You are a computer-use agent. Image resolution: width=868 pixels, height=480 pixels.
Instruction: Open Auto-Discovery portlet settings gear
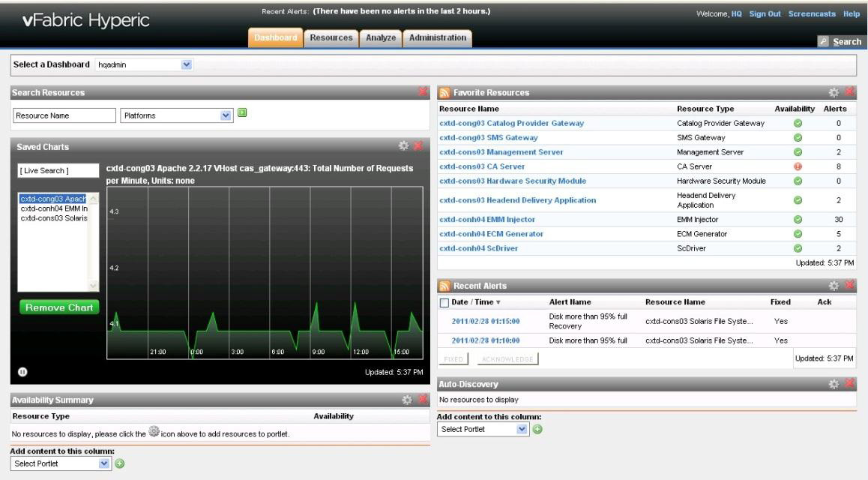[834, 384]
